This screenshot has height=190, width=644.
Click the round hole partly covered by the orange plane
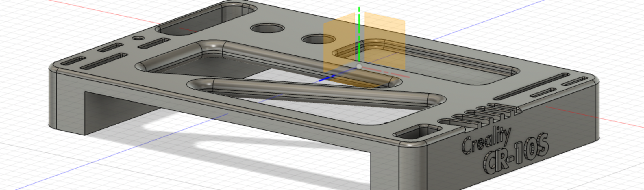[318, 39]
